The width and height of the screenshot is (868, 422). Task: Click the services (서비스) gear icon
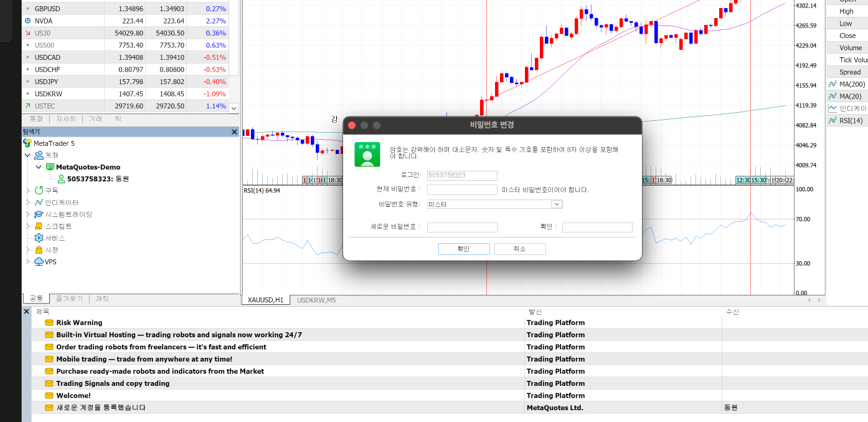[39, 238]
